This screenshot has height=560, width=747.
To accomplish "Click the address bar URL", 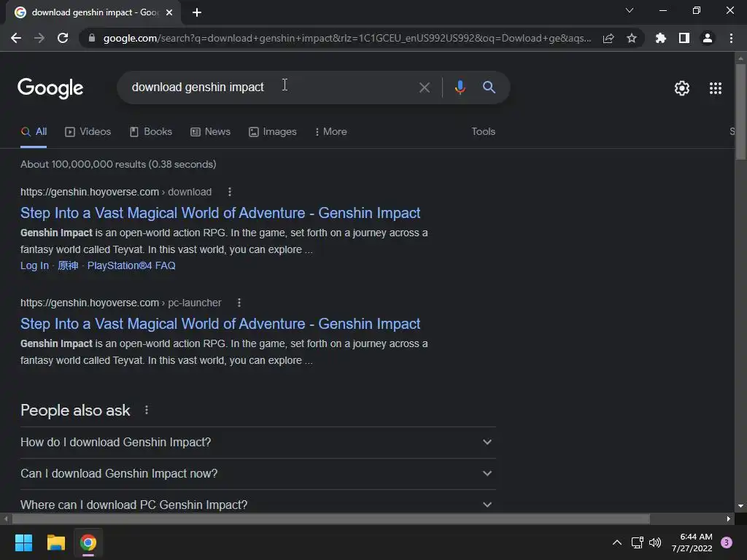I will coord(347,38).
